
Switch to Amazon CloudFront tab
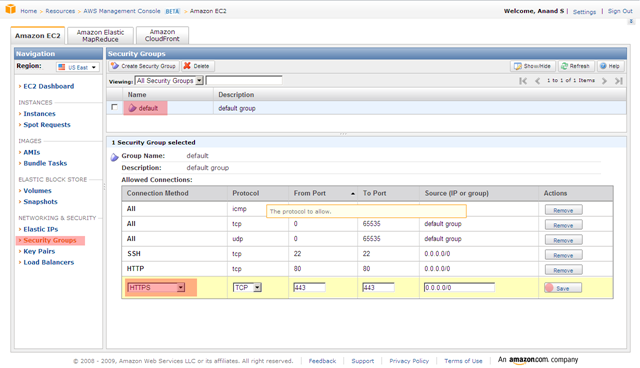pos(162,35)
